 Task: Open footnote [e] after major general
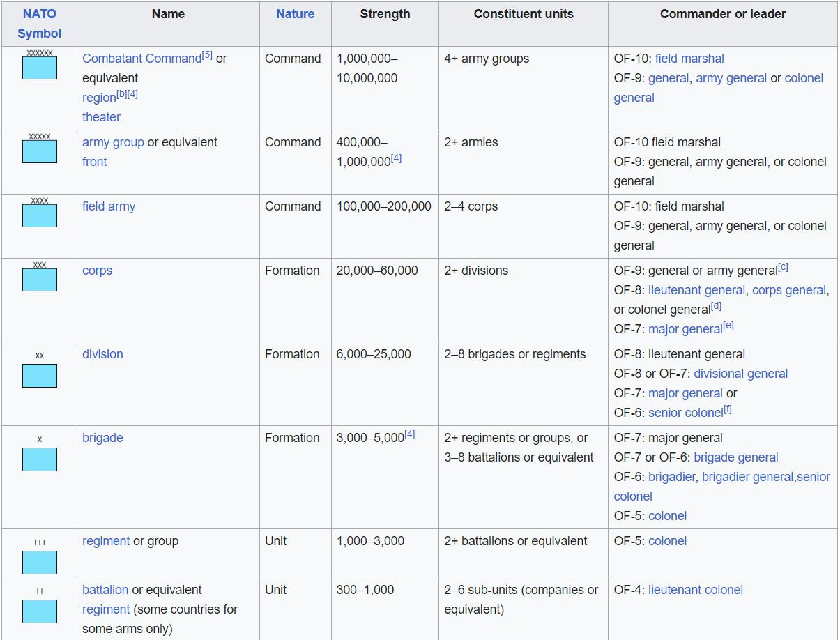coord(728,326)
